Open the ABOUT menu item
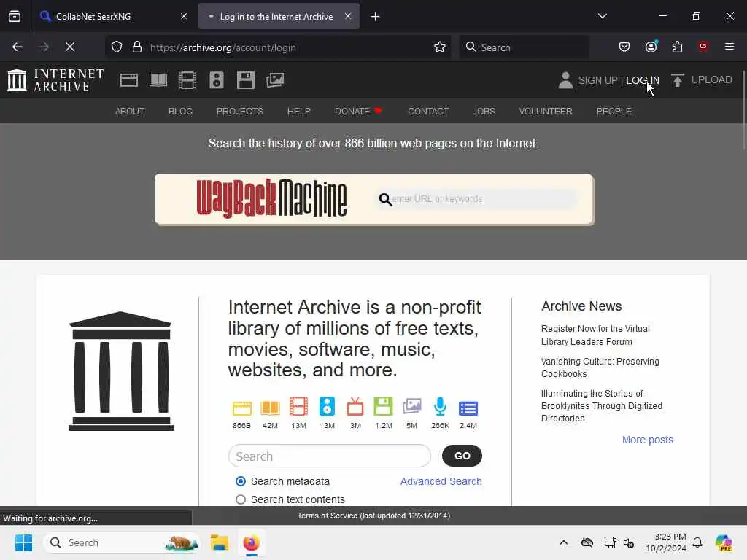Screen dimensions: 747x560 (130, 112)
